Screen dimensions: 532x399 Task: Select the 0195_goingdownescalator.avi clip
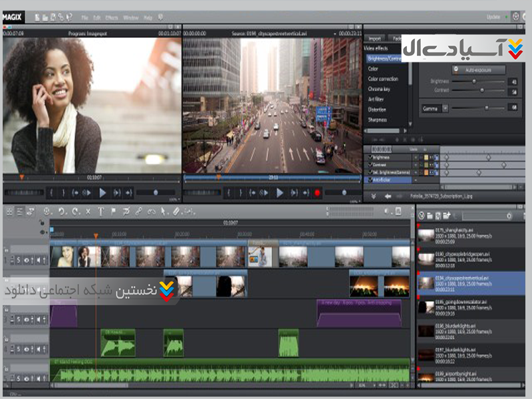pos(459,305)
